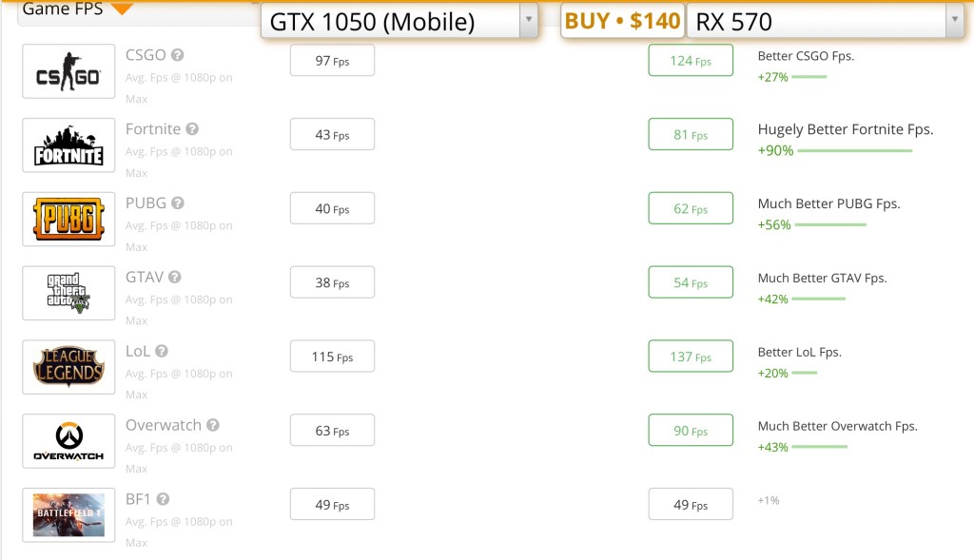Viewport: 974px width, 560px height.
Task: Open the RX 570 dropdown arrow
Action: tap(954, 21)
